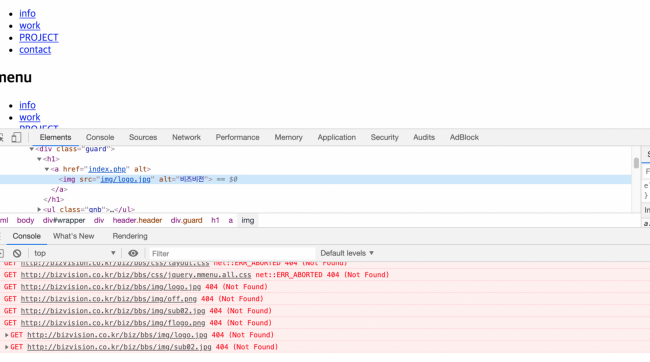Toggle the device toolbar icon
This screenshot has height=362, width=650.
(x=16, y=137)
